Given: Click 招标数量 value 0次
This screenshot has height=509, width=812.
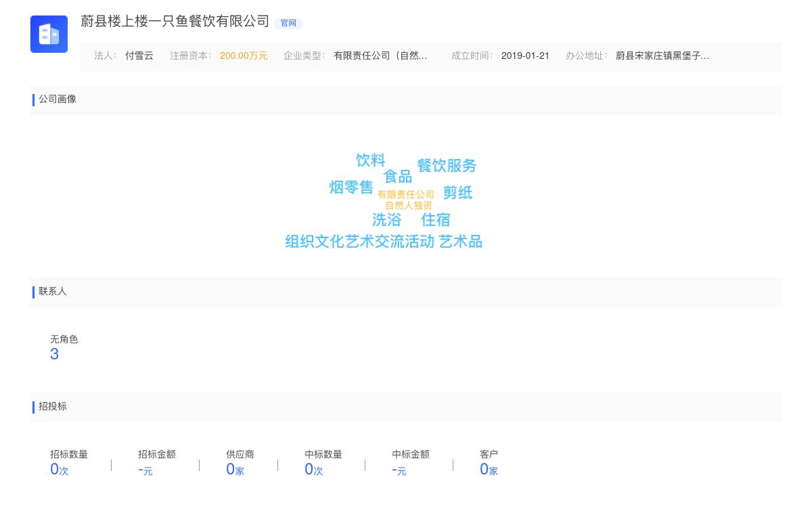Looking at the screenshot, I should pyautogui.click(x=60, y=469).
